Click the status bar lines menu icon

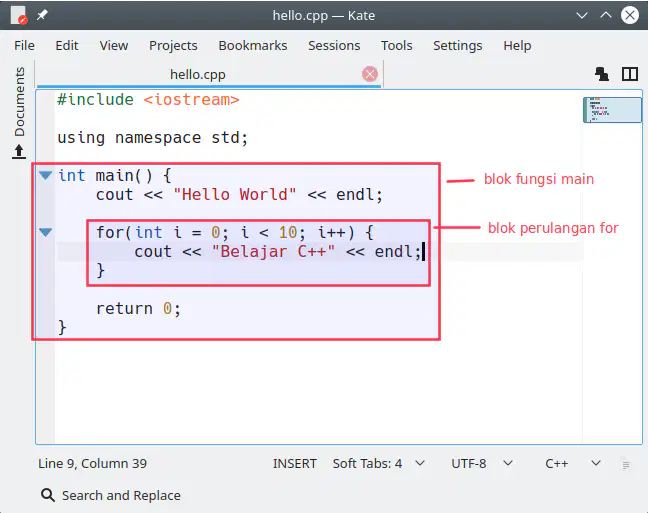coord(626,465)
